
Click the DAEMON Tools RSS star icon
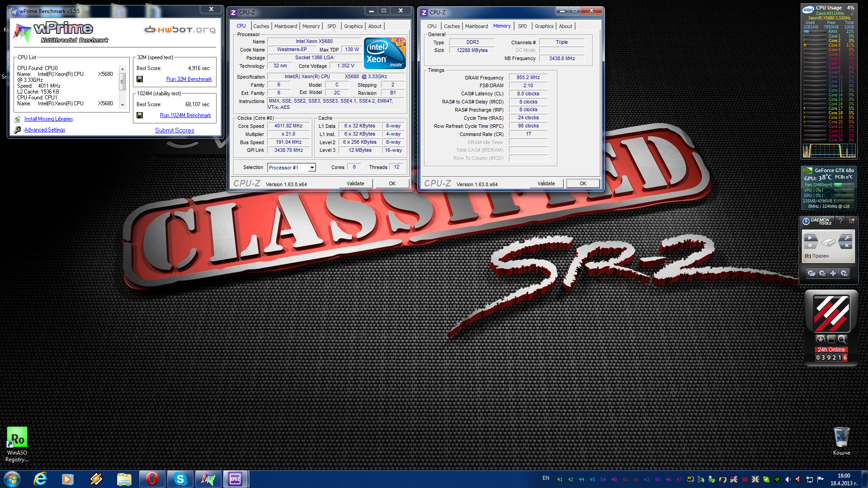pos(851,221)
